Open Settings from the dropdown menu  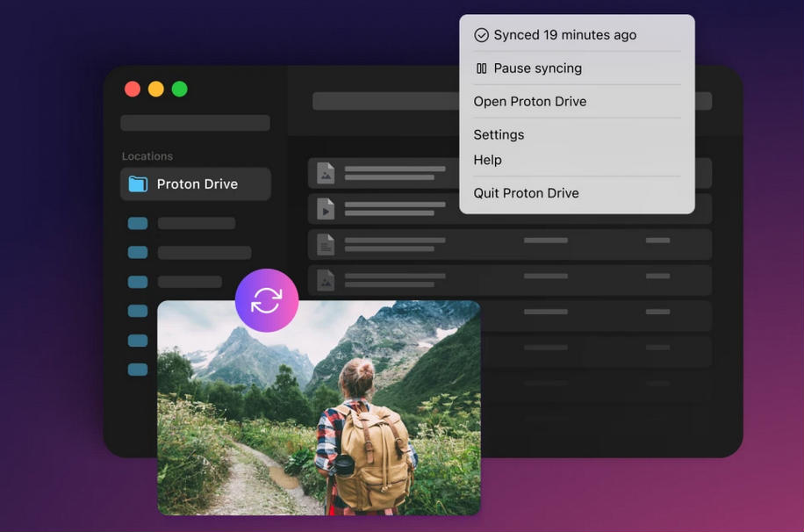click(499, 135)
